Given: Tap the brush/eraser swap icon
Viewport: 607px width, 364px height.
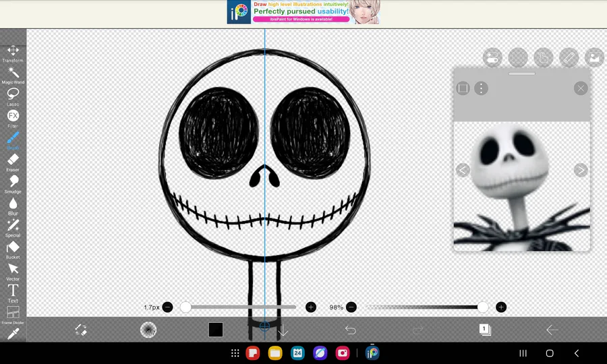Looking at the screenshot, I should click(x=81, y=330).
